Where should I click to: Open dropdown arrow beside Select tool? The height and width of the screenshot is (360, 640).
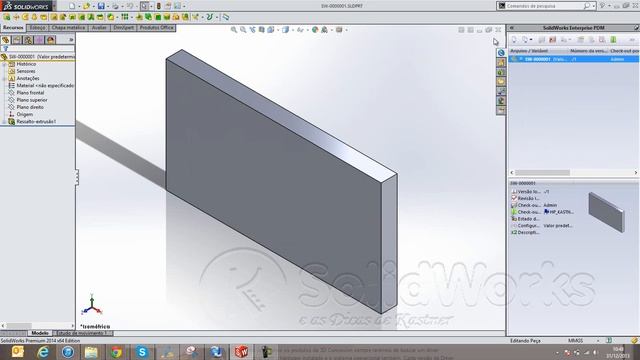pos(151,6)
